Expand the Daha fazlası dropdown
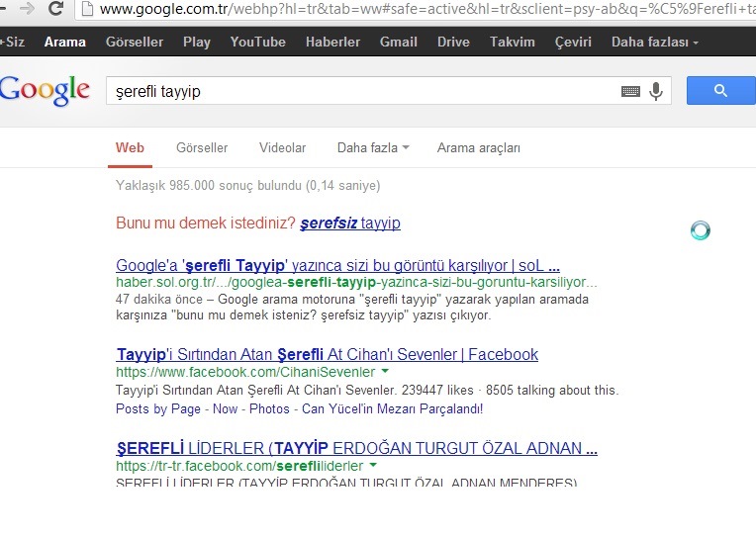Viewport: 756px width, 537px height. click(655, 42)
